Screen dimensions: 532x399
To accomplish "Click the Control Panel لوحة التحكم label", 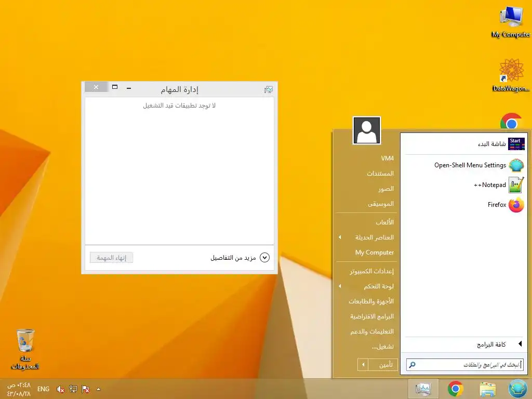I will (379, 286).
